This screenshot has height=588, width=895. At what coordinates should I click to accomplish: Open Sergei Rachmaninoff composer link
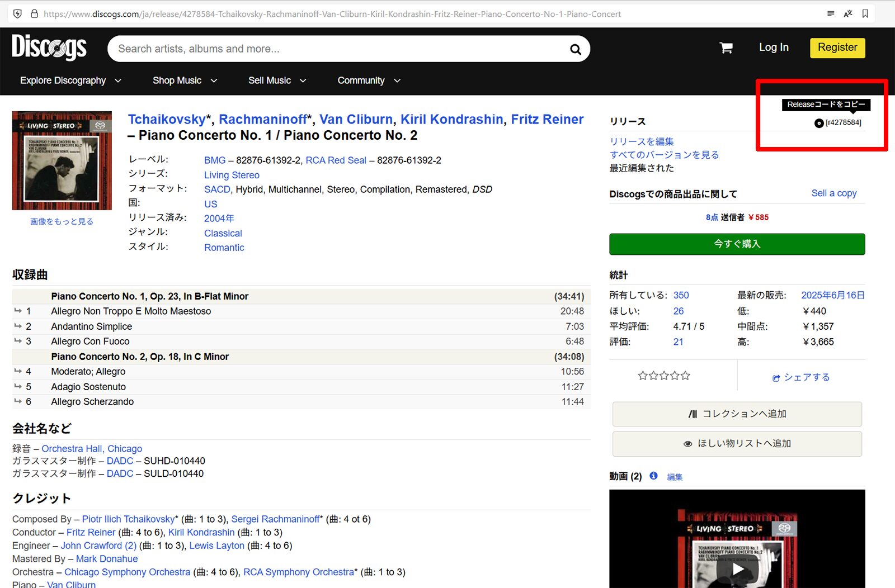point(276,519)
